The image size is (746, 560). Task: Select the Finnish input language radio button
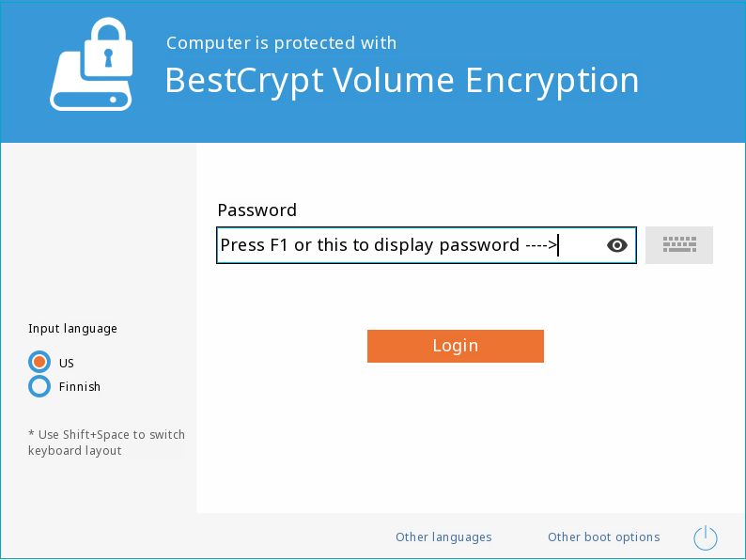pos(39,386)
